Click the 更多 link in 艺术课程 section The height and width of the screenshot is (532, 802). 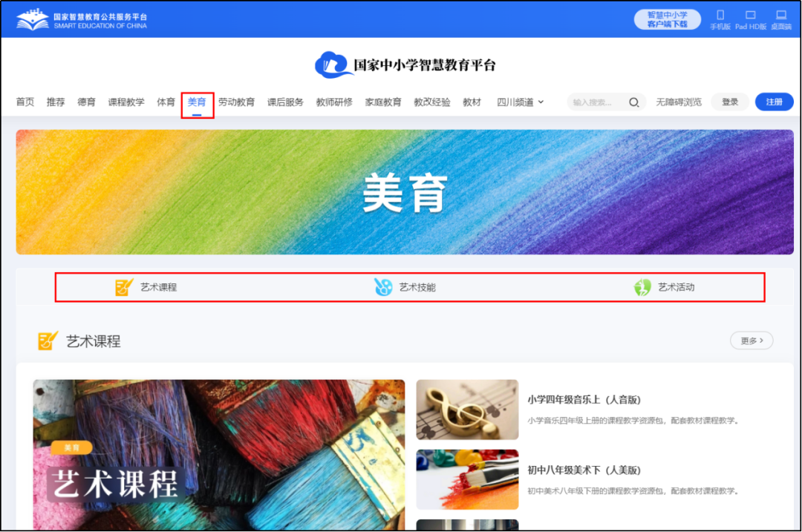tap(751, 340)
